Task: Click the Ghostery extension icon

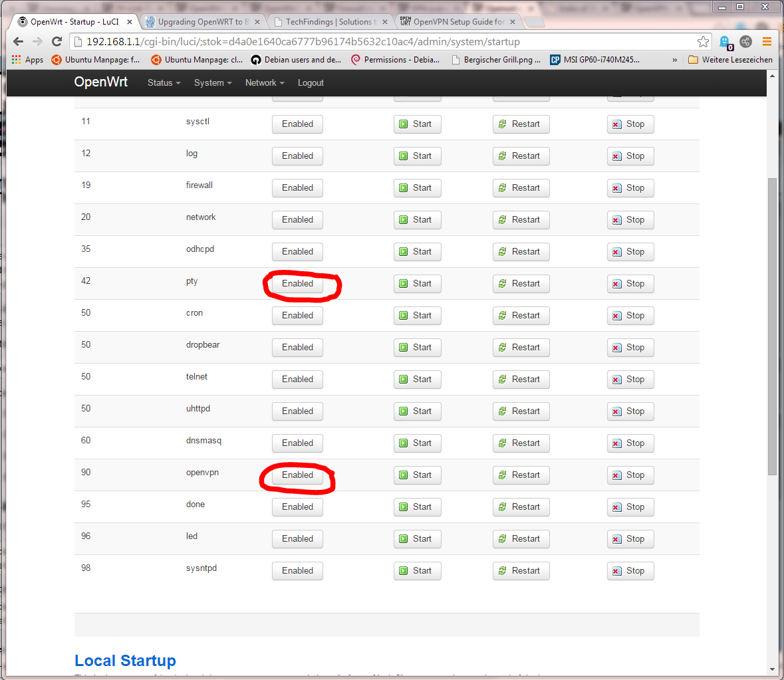Action: [x=725, y=43]
